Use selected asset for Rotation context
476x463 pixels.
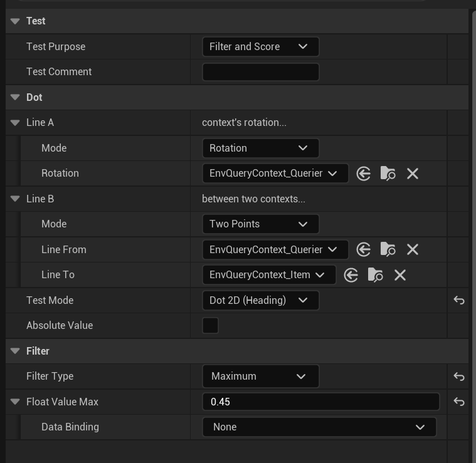point(363,174)
